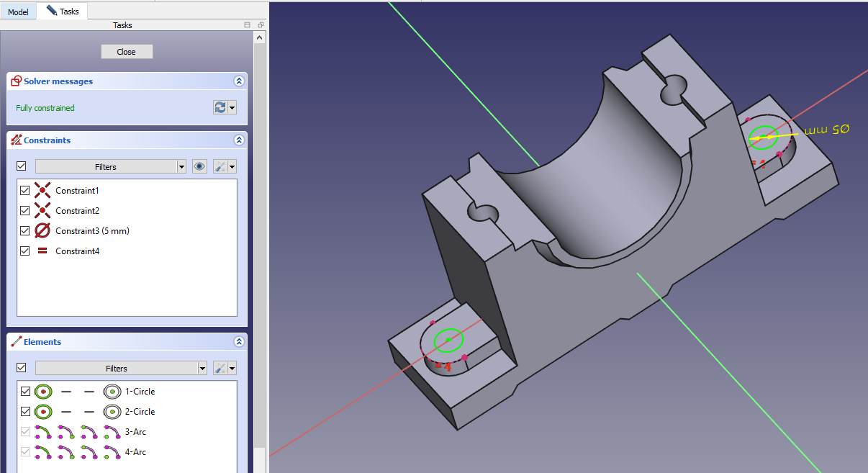Open the Elements Filters dropdown

121,368
